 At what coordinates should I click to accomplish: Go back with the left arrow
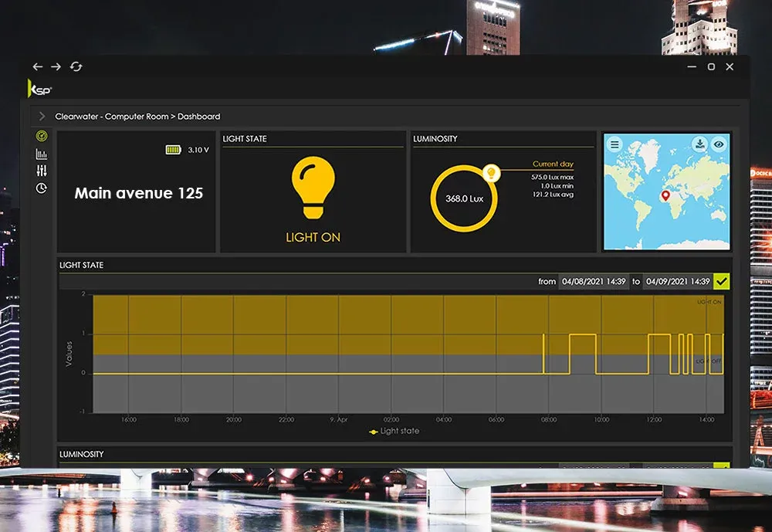click(38, 67)
